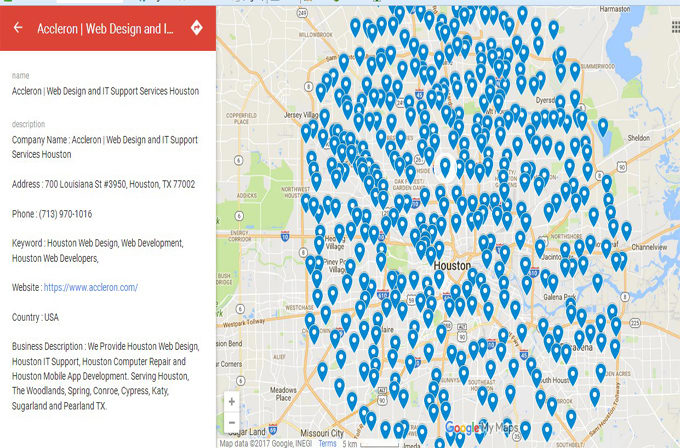Click the Address line 700 Louisiana St
This screenshot has height=448, width=680.
103,184
